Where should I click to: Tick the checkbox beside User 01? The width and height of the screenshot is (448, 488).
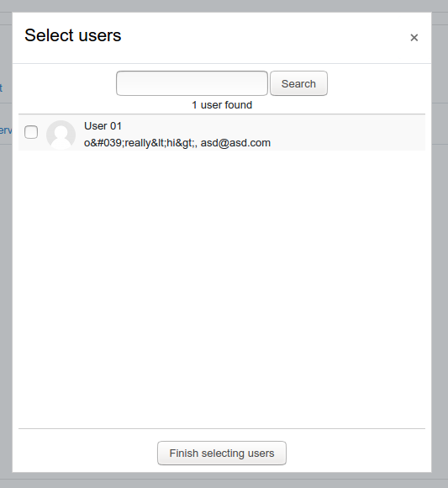pos(31,132)
